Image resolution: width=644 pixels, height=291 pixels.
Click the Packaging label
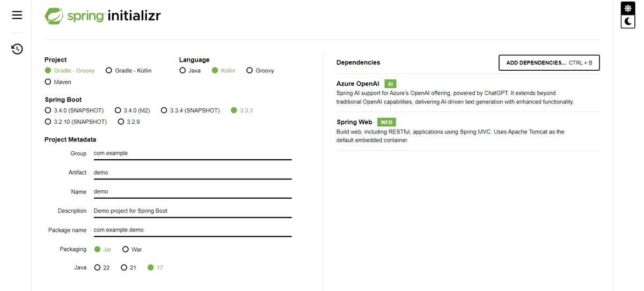73,249
